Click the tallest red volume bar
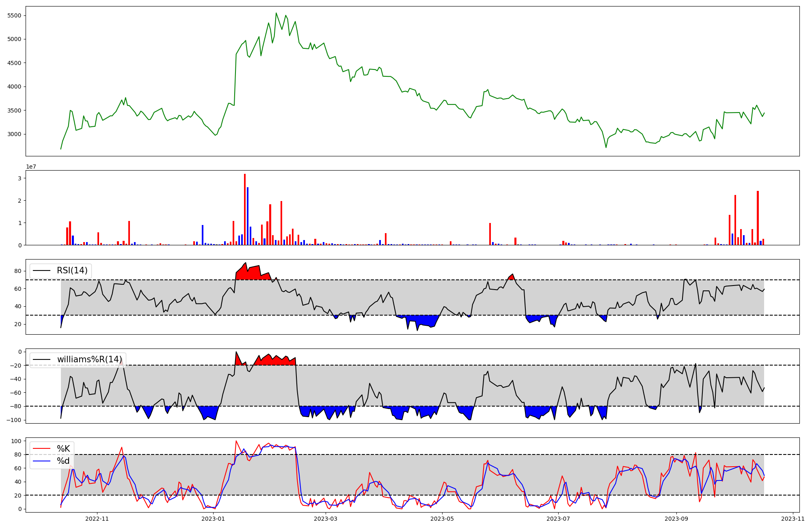The image size is (812, 528). coord(245,209)
